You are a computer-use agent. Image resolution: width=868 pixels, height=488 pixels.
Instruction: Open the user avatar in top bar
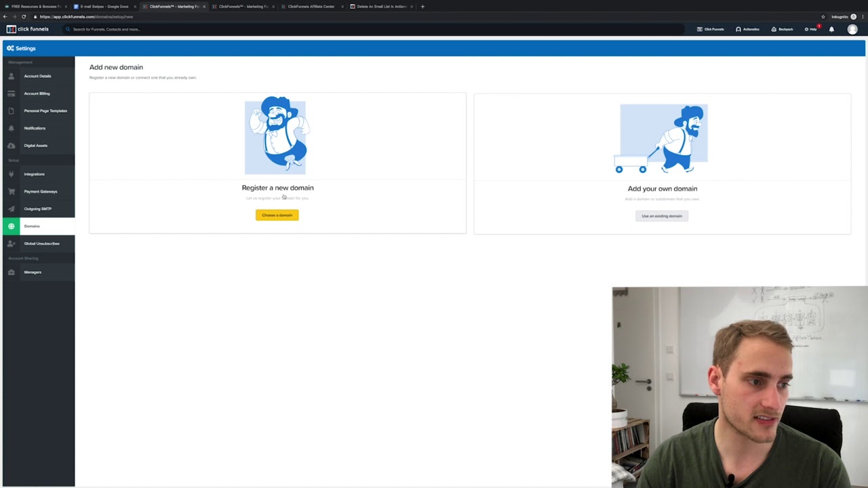[x=852, y=29]
